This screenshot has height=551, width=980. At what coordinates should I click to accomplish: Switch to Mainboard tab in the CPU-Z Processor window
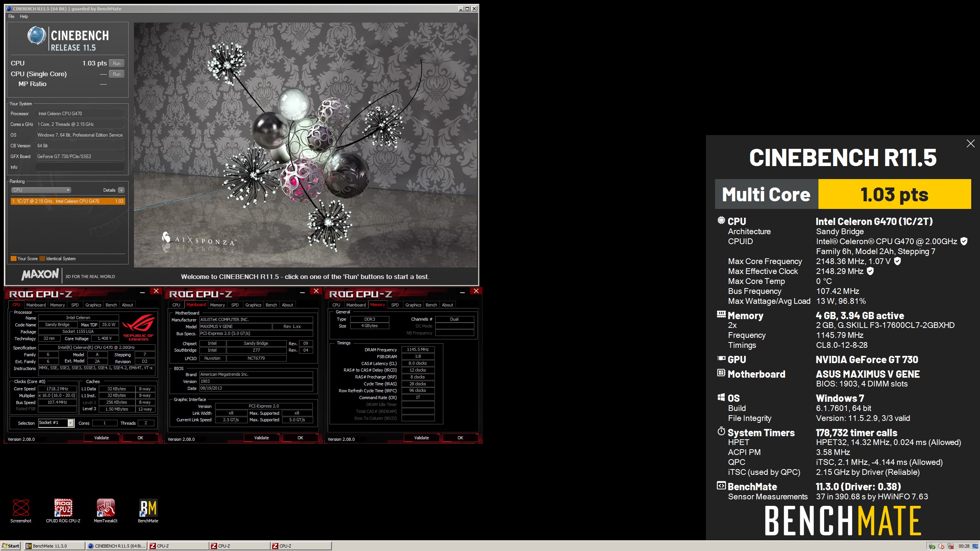click(x=36, y=305)
